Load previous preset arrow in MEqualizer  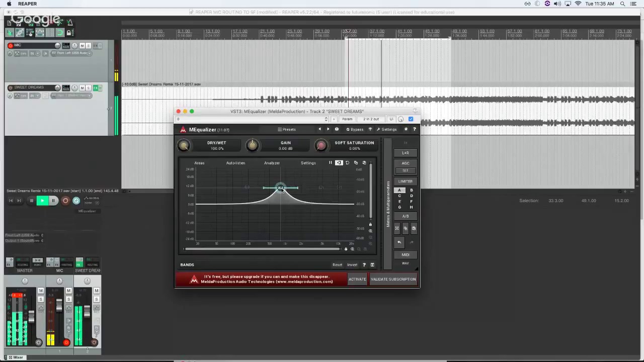pos(319,129)
